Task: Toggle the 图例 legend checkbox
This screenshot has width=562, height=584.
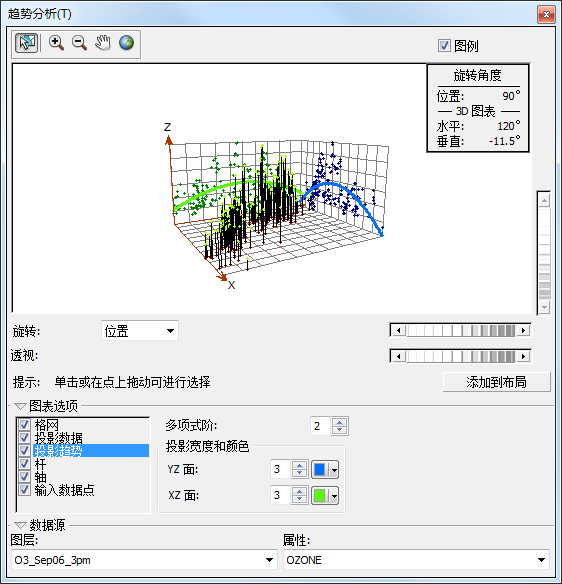Action: tap(444, 46)
